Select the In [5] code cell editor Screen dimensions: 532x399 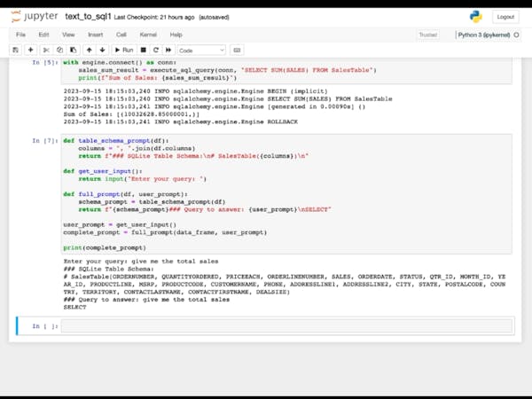pos(286,71)
